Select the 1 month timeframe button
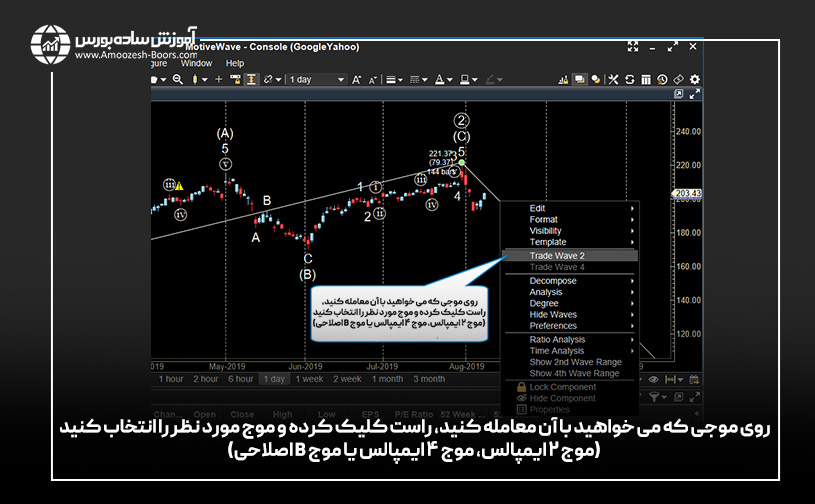The width and height of the screenshot is (815, 504). [387, 379]
